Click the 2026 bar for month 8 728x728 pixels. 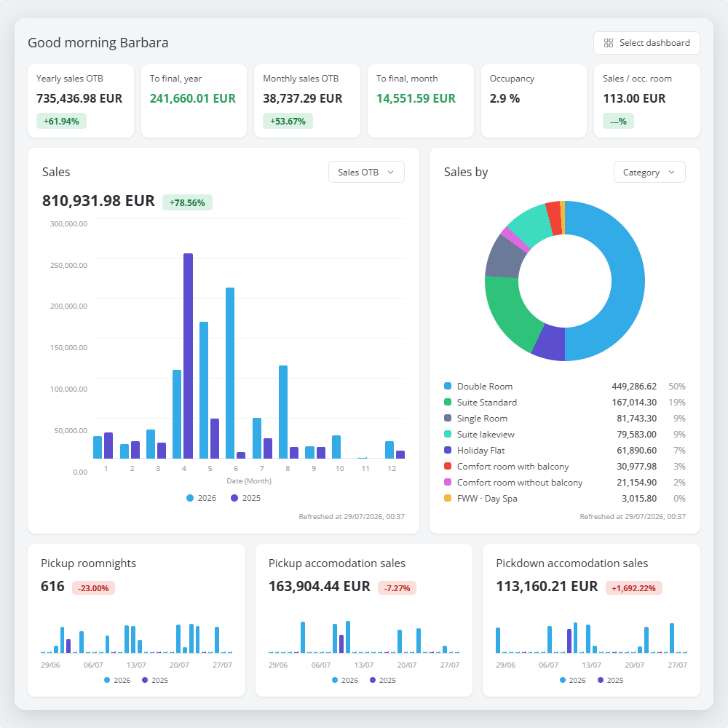click(x=283, y=412)
